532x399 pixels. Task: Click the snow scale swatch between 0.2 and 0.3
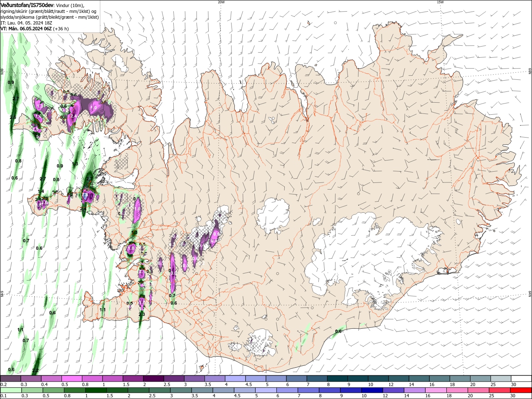coord(11,379)
